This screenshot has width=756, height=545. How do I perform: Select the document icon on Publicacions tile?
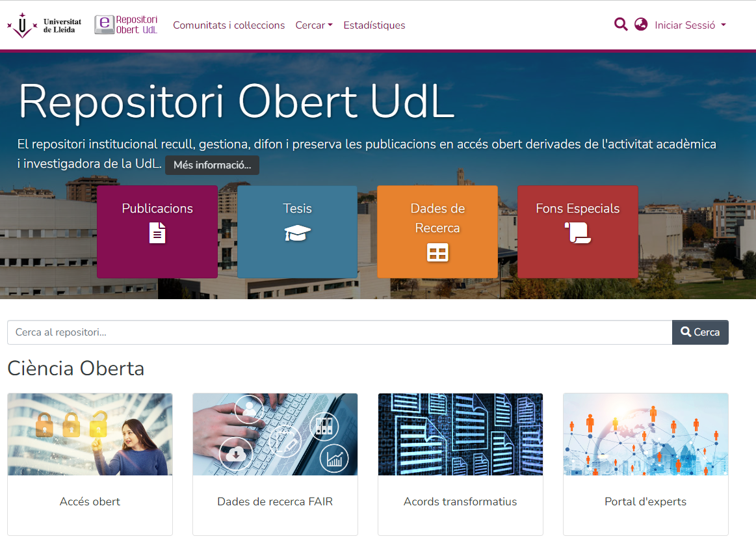pyautogui.click(x=157, y=233)
